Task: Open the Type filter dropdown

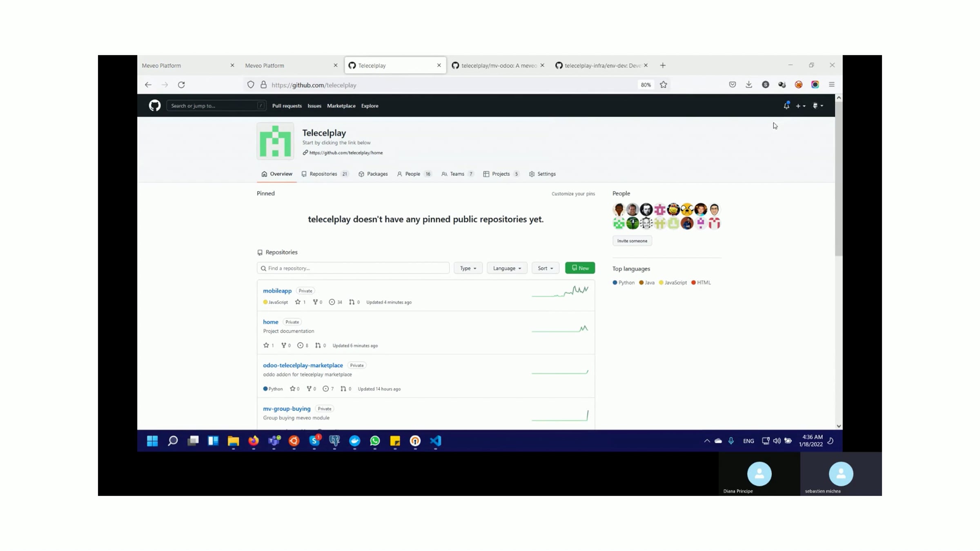Action: (468, 268)
